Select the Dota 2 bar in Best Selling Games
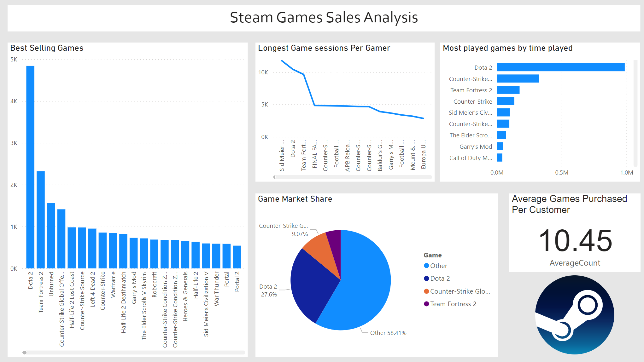The width and height of the screenshot is (644, 362). coord(30,167)
